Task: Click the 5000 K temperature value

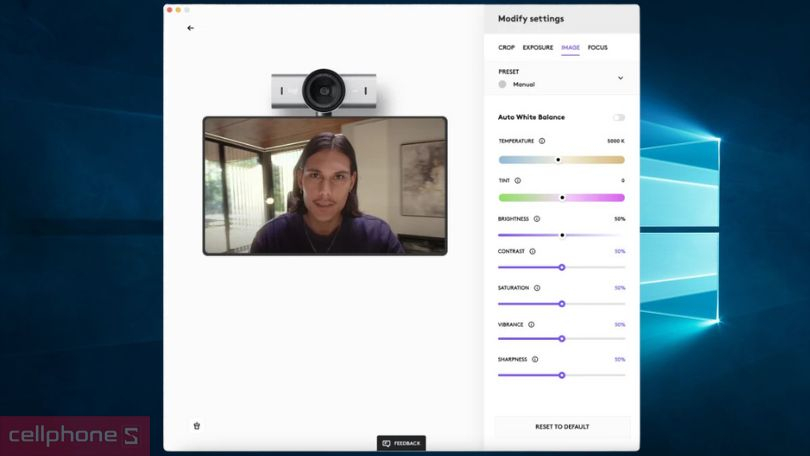Action: [616, 141]
